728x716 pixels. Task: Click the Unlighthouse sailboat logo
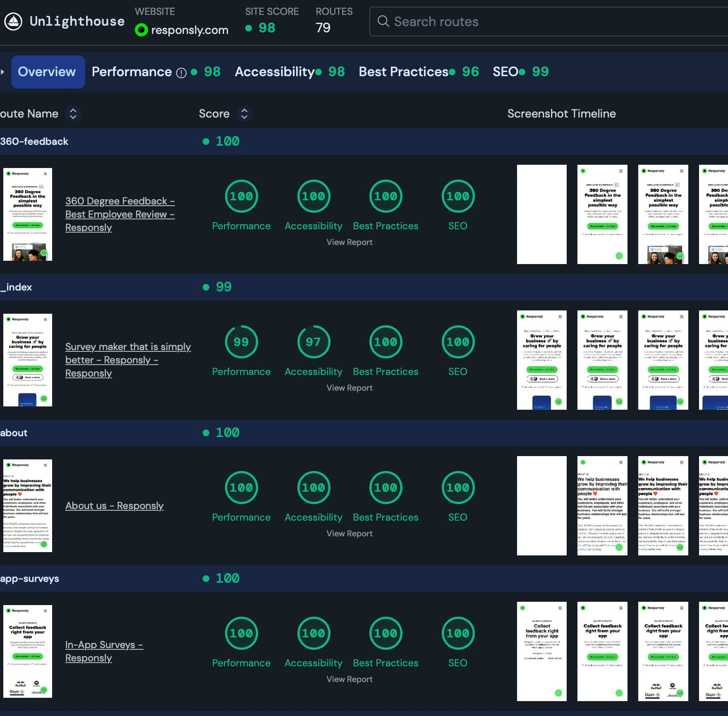[x=14, y=21]
